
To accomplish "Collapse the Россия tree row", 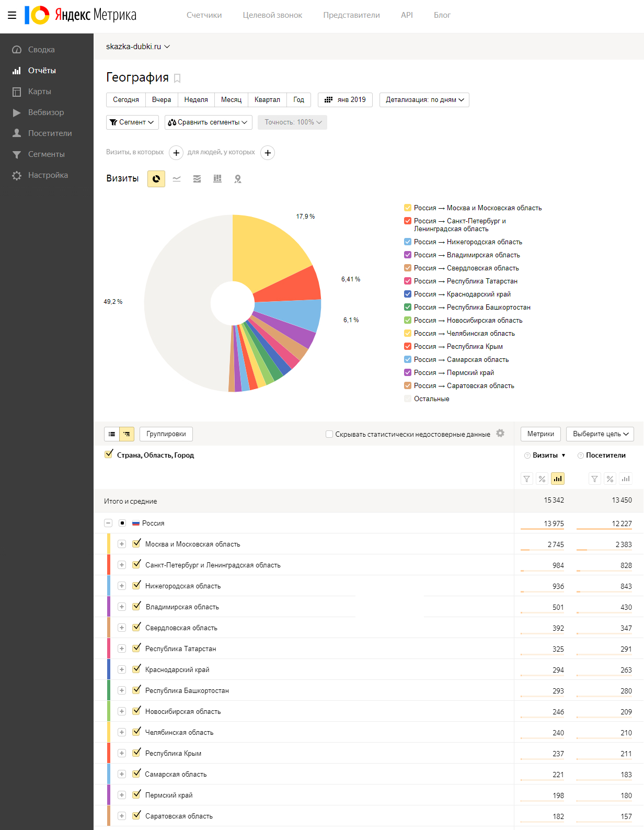I will click(x=108, y=523).
